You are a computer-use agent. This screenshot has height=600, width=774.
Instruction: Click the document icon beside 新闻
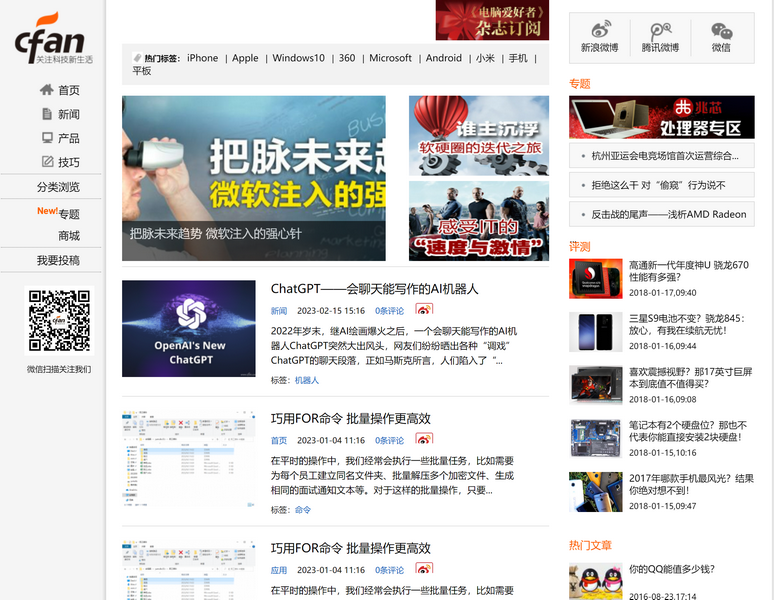(46, 114)
